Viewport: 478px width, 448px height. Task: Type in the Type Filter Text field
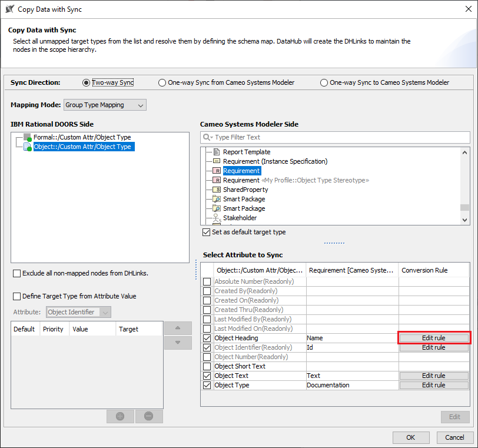click(338, 137)
